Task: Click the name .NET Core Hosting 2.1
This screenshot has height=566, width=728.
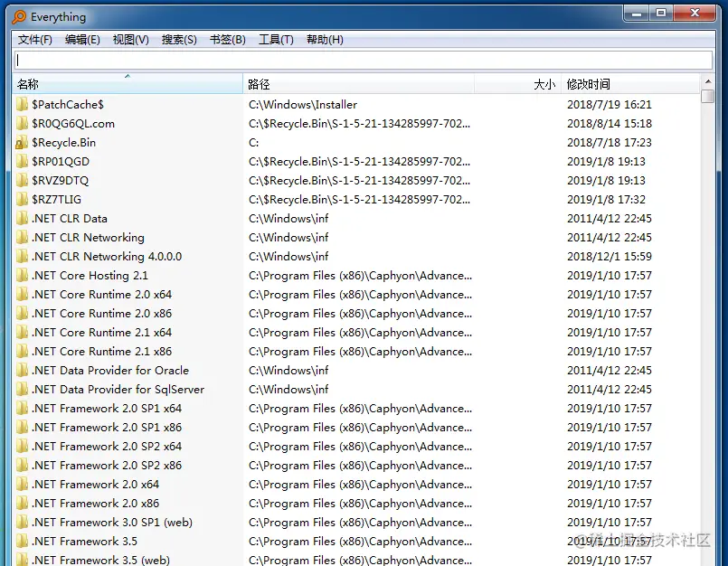Action: [x=90, y=276]
